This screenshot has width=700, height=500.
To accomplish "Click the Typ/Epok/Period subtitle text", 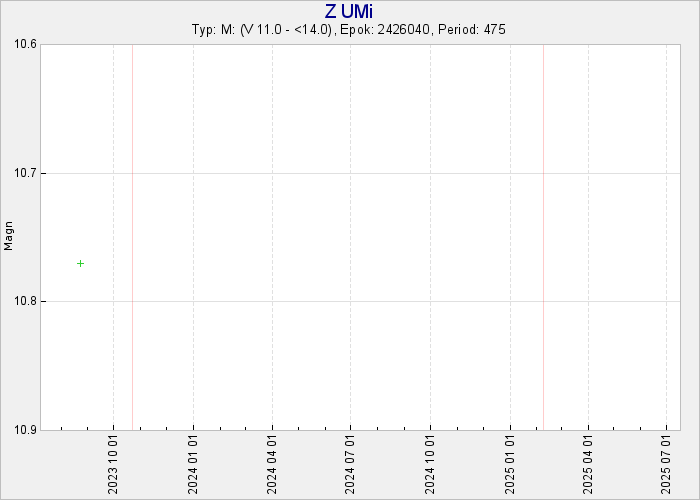I will tap(349, 30).
